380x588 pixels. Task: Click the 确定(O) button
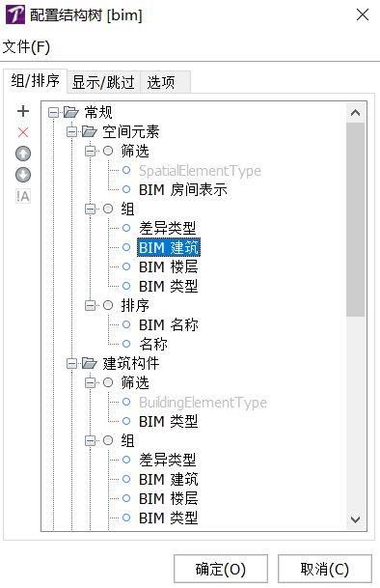coord(221,569)
